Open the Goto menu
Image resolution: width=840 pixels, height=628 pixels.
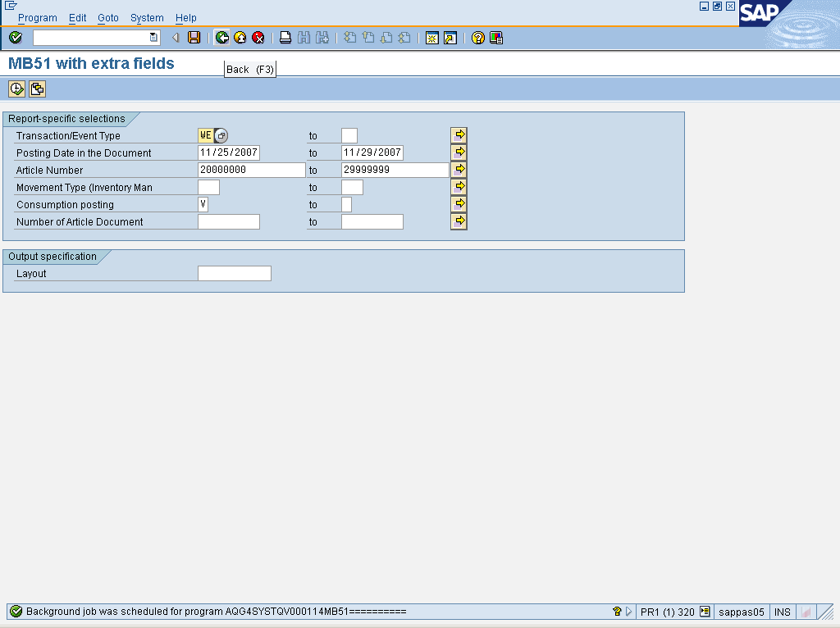point(108,18)
